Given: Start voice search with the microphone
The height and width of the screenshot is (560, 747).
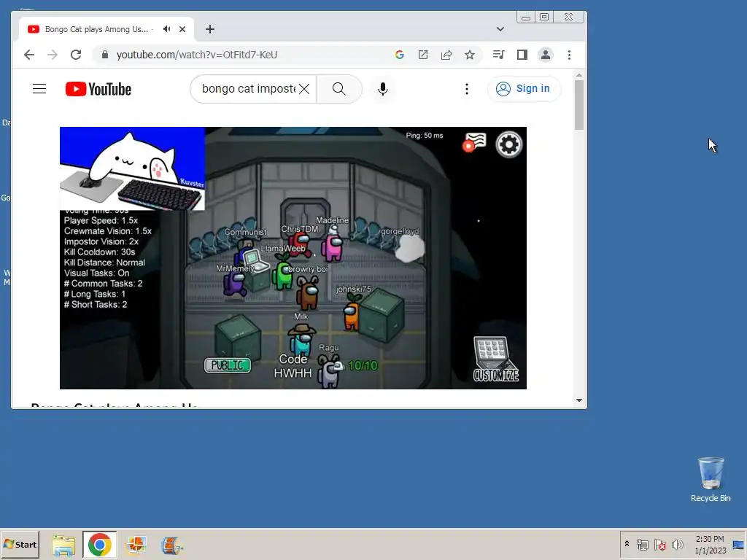Looking at the screenshot, I should (382, 89).
